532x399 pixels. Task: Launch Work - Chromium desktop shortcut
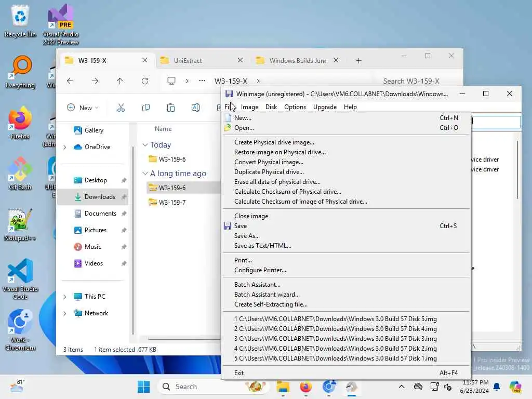(x=20, y=330)
